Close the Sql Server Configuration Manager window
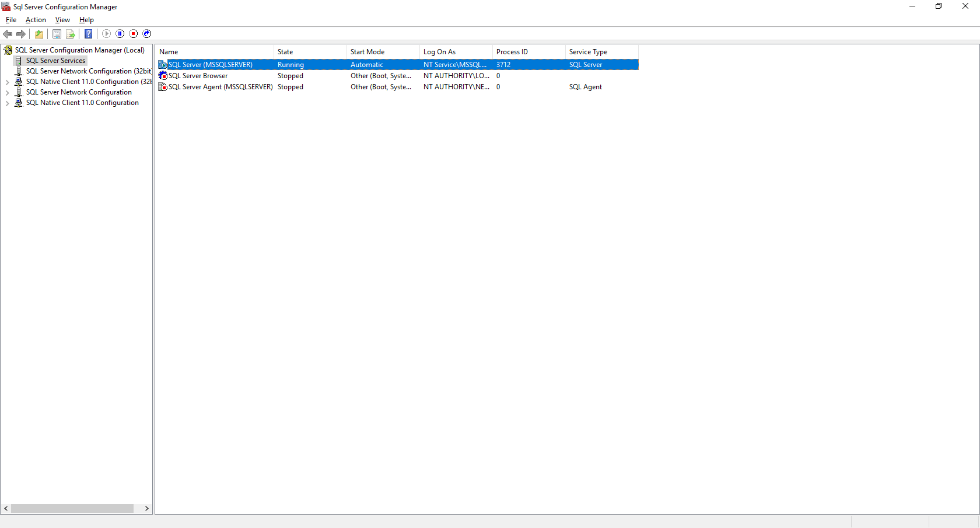The width and height of the screenshot is (980, 528). pos(965,6)
